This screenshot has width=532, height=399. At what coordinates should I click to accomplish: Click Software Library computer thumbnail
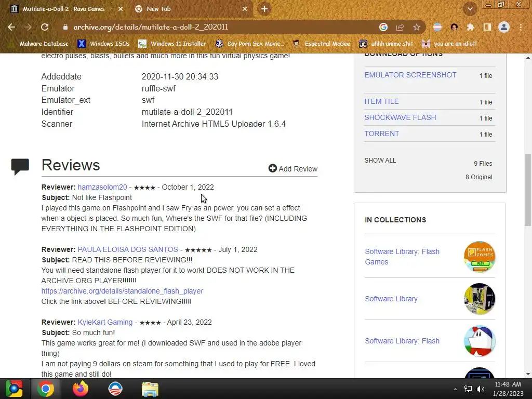[x=480, y=299]
